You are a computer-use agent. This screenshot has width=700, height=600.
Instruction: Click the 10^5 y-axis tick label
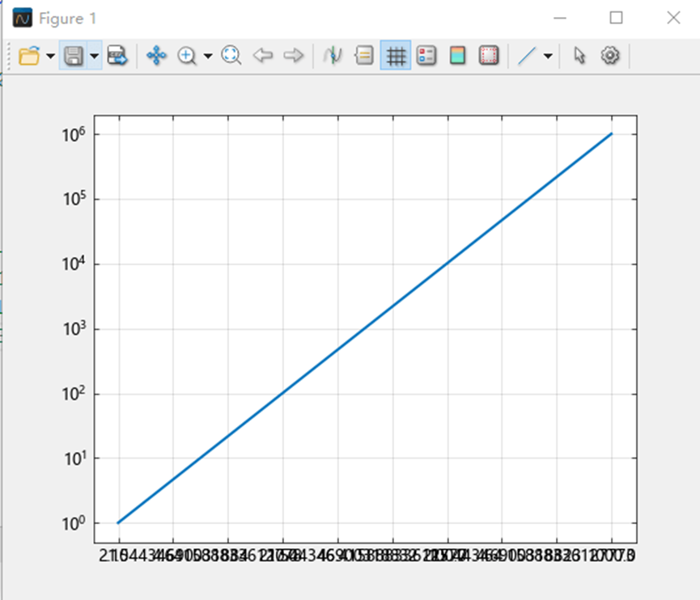(74, 199)
